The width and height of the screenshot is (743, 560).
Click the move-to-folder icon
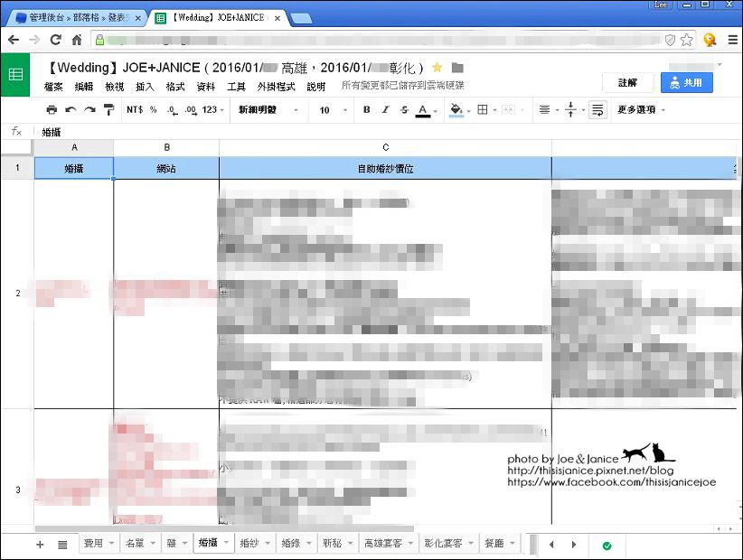457,68
